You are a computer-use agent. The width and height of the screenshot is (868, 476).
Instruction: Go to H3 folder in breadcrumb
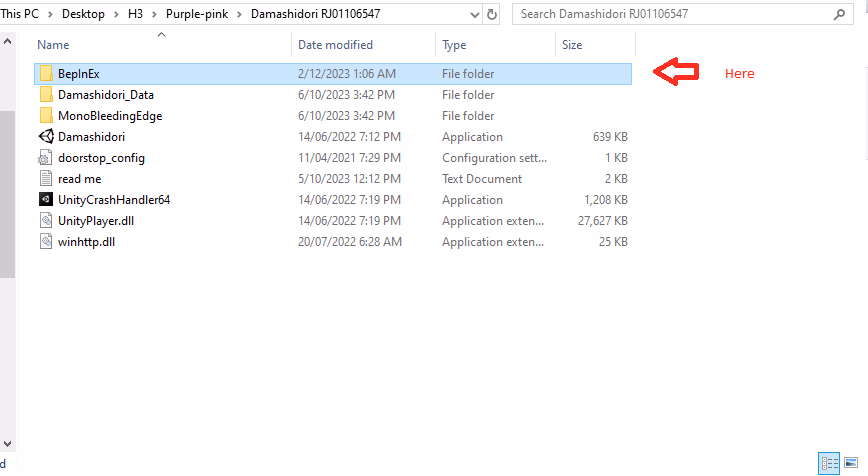135,14
